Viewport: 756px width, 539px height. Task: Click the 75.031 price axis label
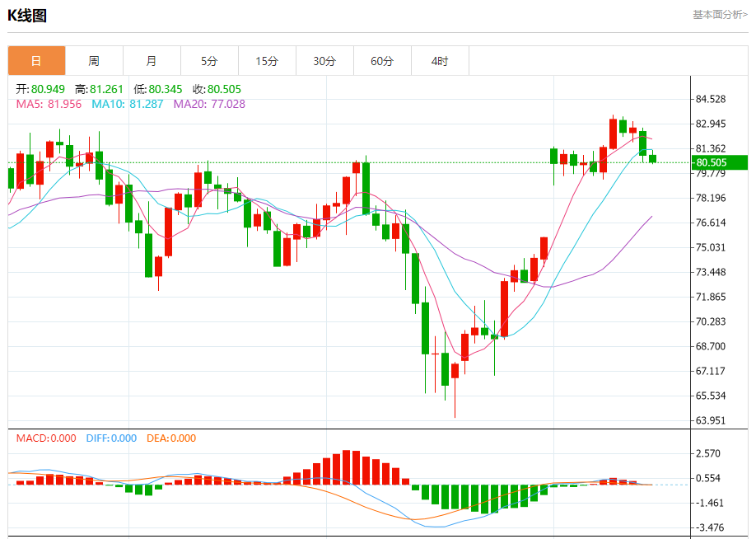710,247
